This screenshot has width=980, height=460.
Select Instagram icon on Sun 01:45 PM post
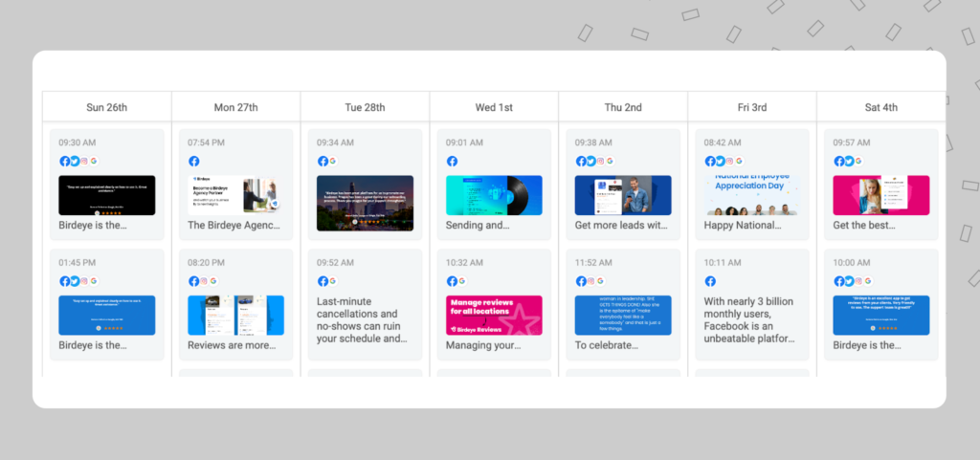(x=84, y=281)
